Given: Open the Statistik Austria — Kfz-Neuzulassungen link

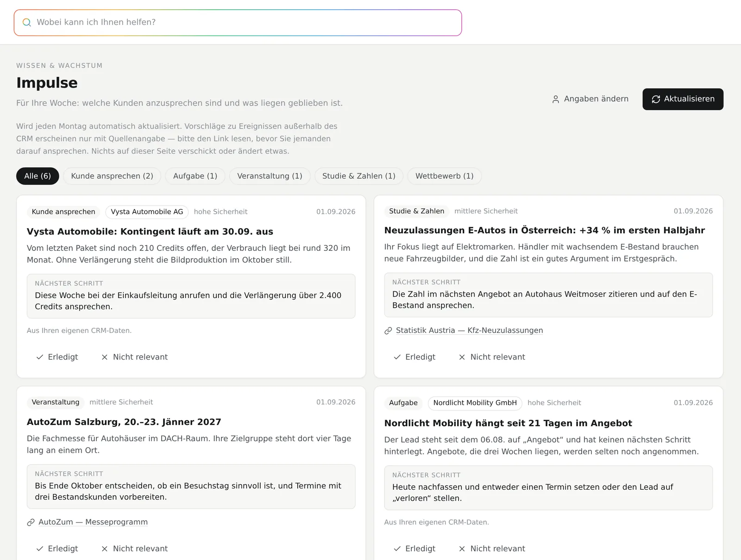Looking at the screenshot, I should (x=469, y=330).
